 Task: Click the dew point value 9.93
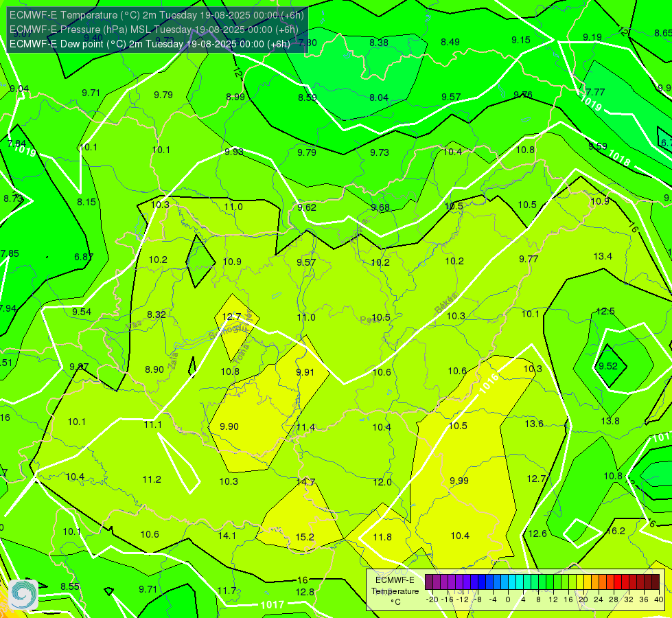click(234, 152)
